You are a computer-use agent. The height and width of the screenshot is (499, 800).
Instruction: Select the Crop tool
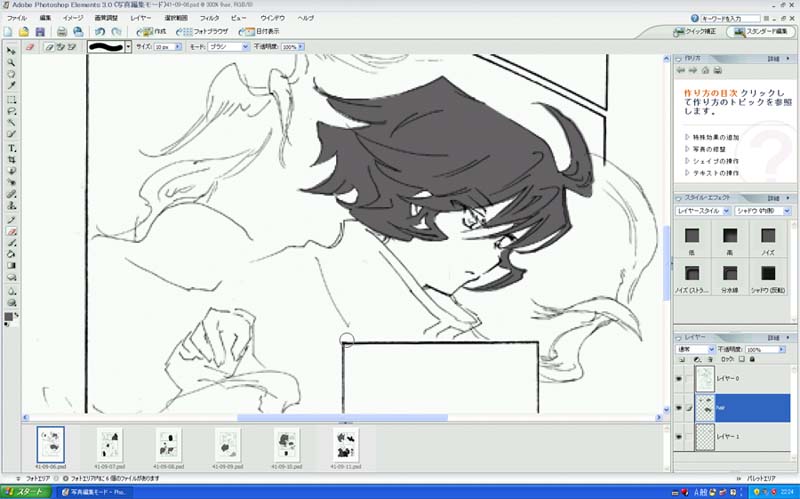(11, 160)
